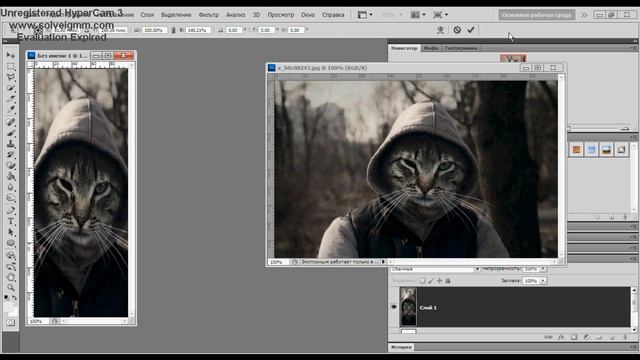Toggle lock all padlock icon
Viewport: 640px width, 360px height.
pos(448,281)
